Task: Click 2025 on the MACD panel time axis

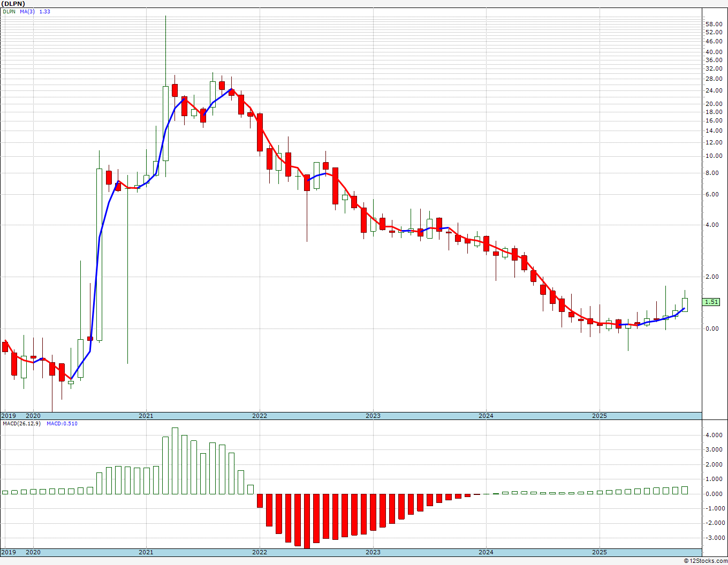Action: tap(600, 552)
